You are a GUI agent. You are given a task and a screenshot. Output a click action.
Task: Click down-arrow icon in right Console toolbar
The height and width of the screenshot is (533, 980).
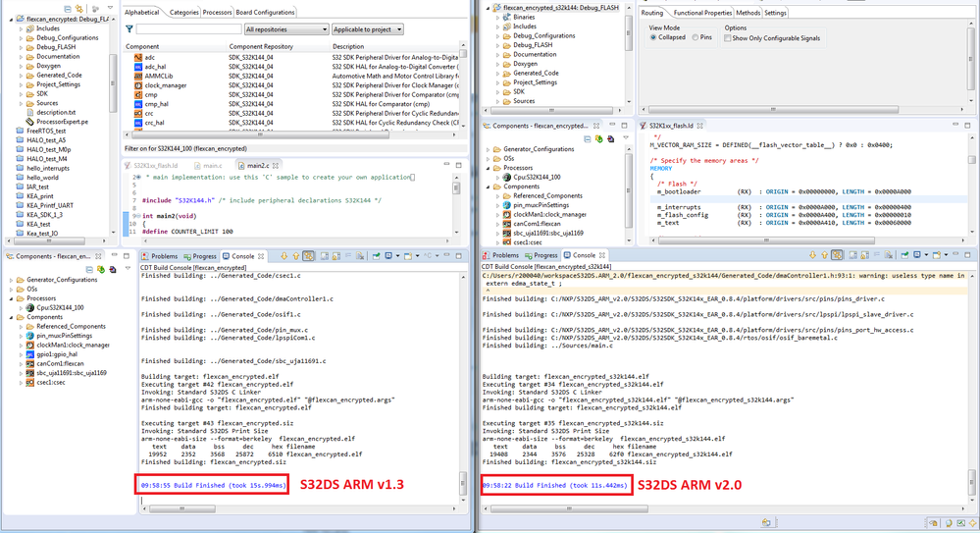pyautogui.click(x=812, y=255)
